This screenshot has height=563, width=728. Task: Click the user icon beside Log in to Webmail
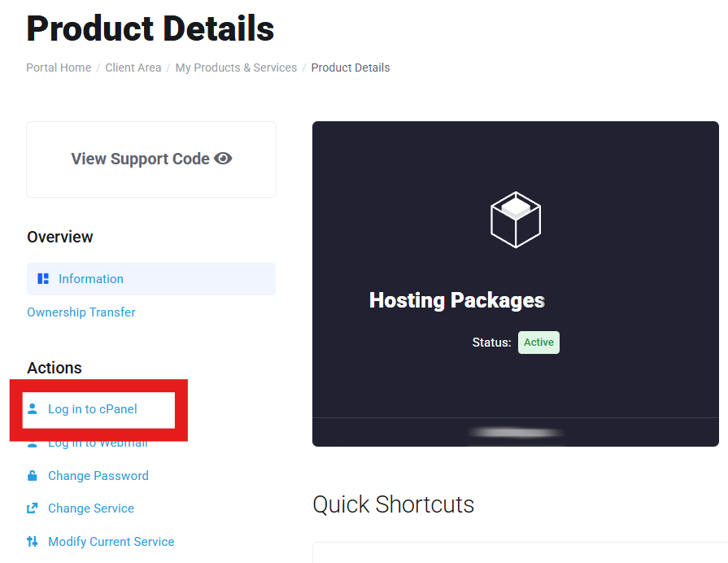point(32,444)
